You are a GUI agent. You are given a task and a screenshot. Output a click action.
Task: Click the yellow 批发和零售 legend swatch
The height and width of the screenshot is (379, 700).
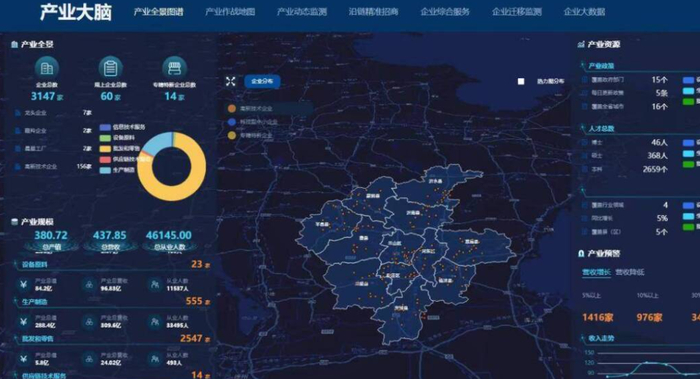pos(105,149)
